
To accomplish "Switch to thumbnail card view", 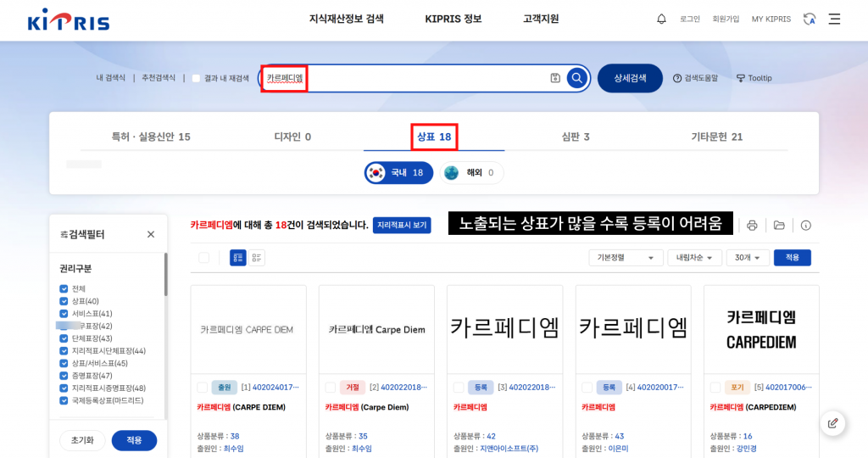I will pos(238,258).
